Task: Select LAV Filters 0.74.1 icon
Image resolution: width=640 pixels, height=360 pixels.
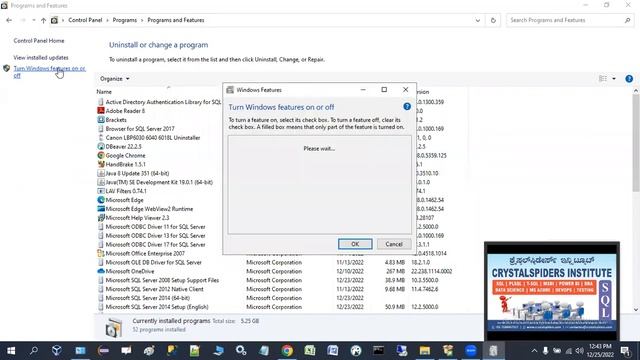Action: point(101,191)
